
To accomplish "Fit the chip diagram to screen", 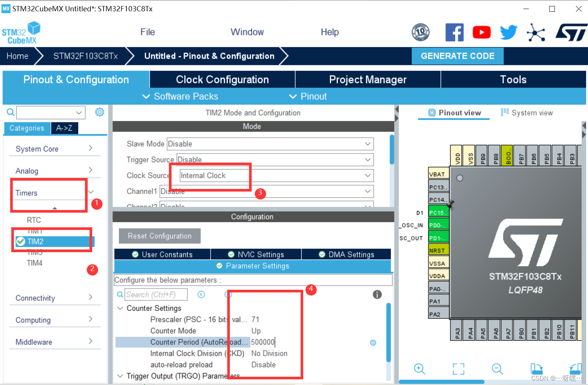I will click(458, 369).
